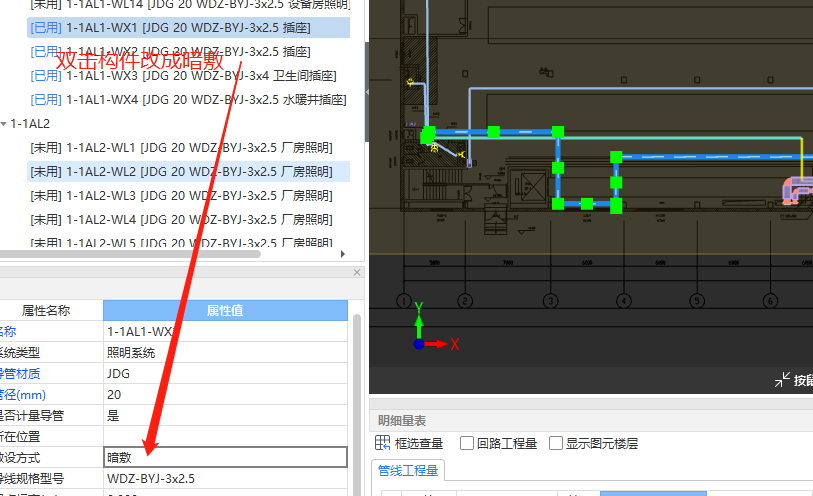Click grid axis bubble number 1

point(404,301)
